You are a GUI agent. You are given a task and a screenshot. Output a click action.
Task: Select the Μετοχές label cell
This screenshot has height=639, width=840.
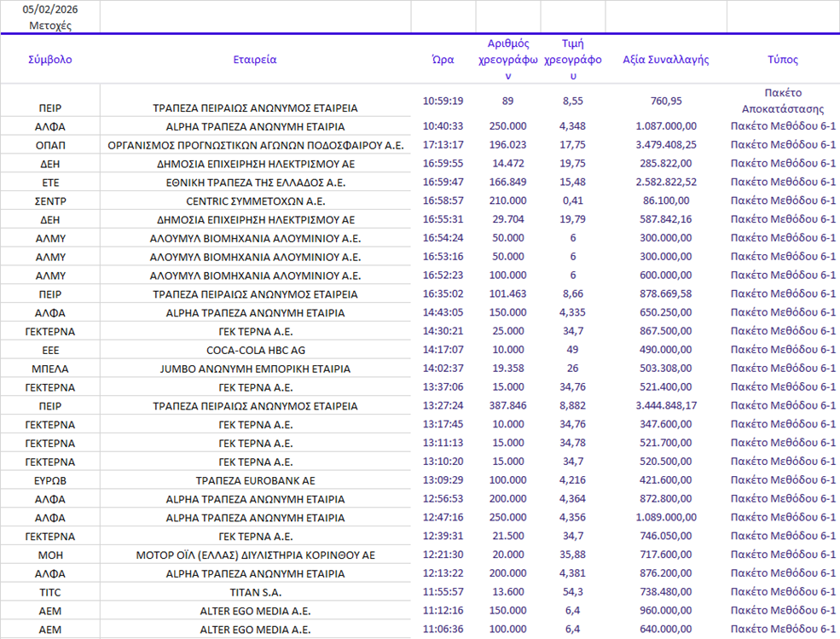pos(49,26)
